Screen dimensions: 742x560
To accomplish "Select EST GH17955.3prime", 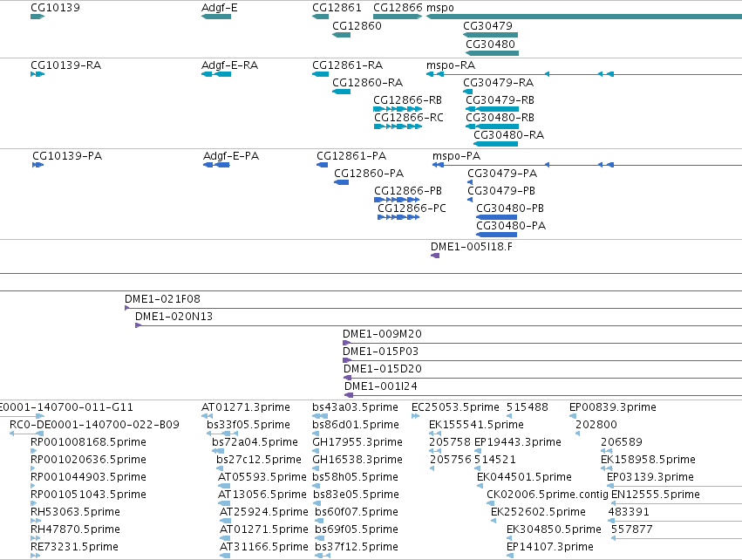I will (316, 451).
